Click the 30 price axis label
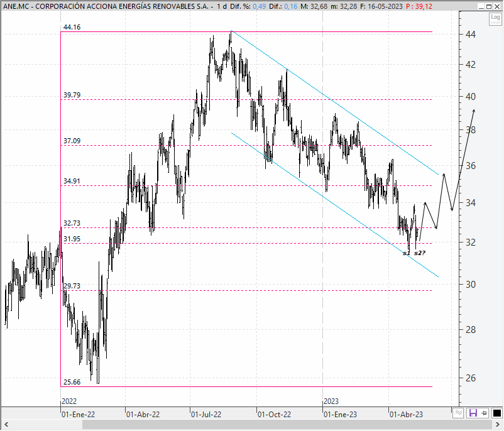This screenshot has height=431, width=504. [471, 285]
